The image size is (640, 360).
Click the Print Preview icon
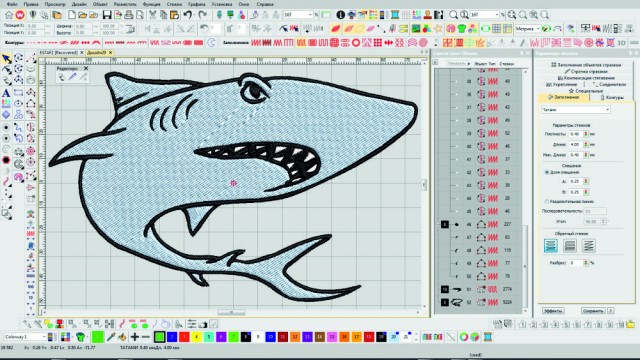140,15
